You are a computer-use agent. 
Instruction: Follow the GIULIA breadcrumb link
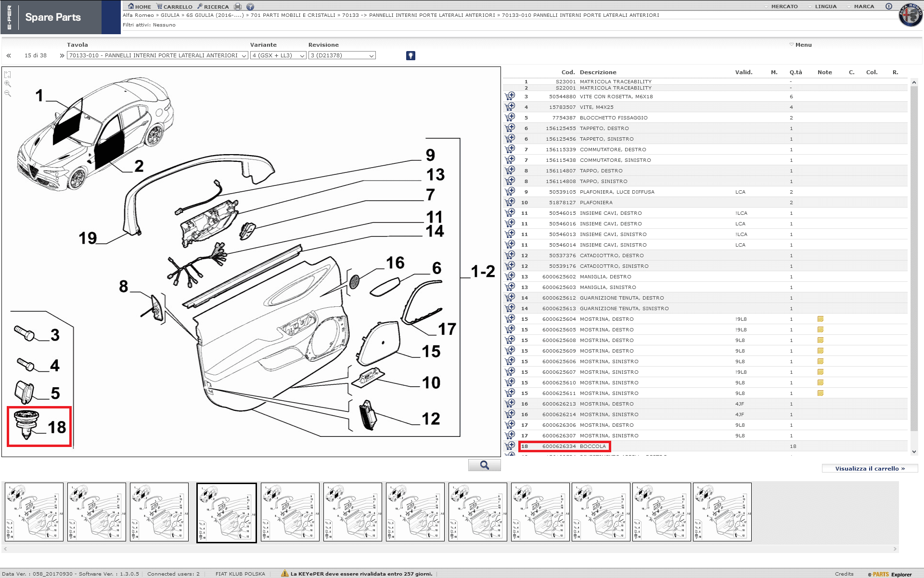coord(170,15)
